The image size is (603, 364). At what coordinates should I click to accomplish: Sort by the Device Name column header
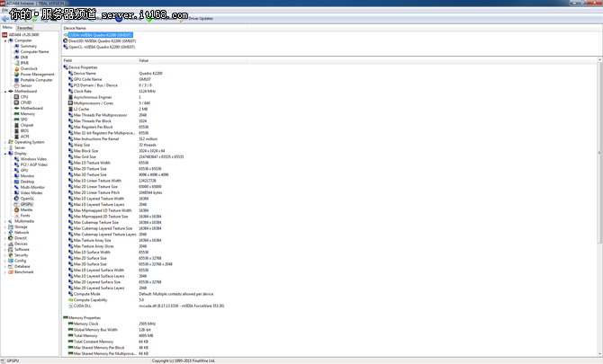(154, 28)
